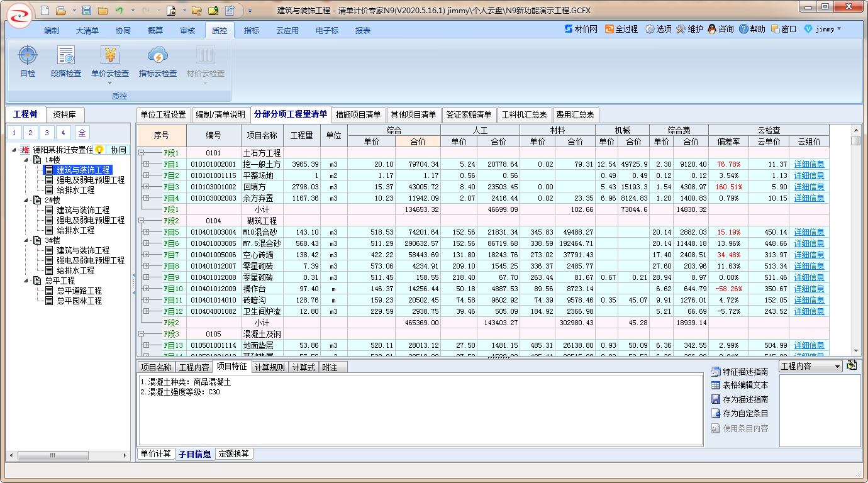Click 存为描述指南 save icon
This screenshot has width=868, height=483.
click(716, 399)
